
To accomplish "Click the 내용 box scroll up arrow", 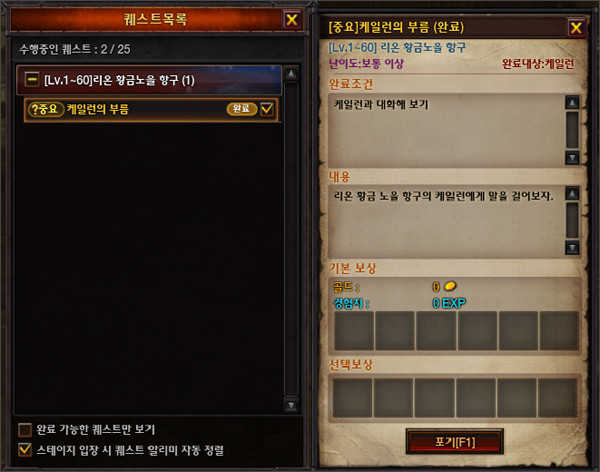I will tap(572, 193).
